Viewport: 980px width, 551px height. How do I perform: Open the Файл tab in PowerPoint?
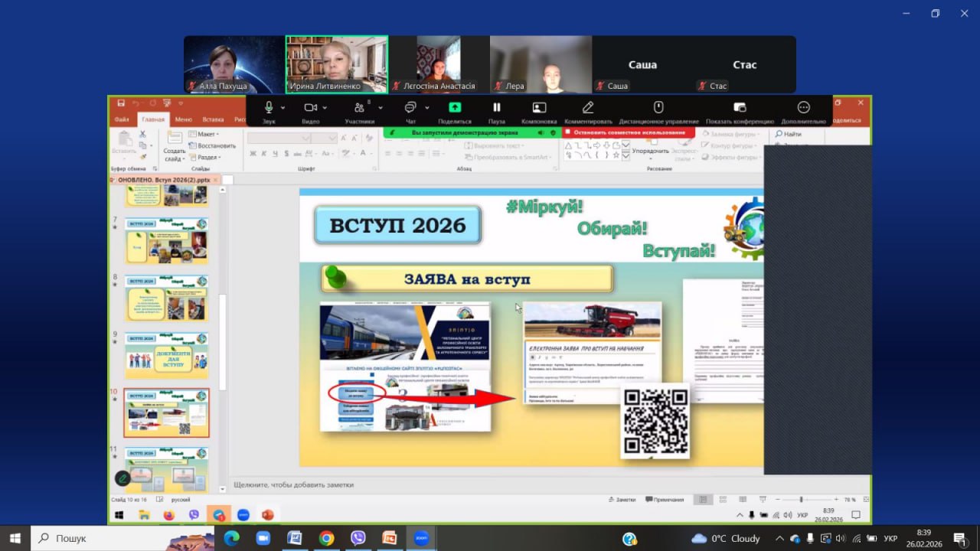(x=122, y=119)
